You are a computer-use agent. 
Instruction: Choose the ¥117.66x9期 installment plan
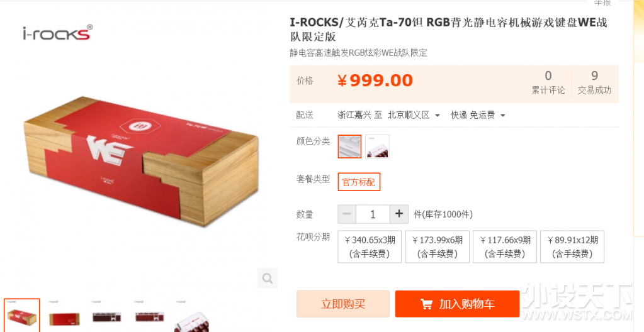(505, 246)
